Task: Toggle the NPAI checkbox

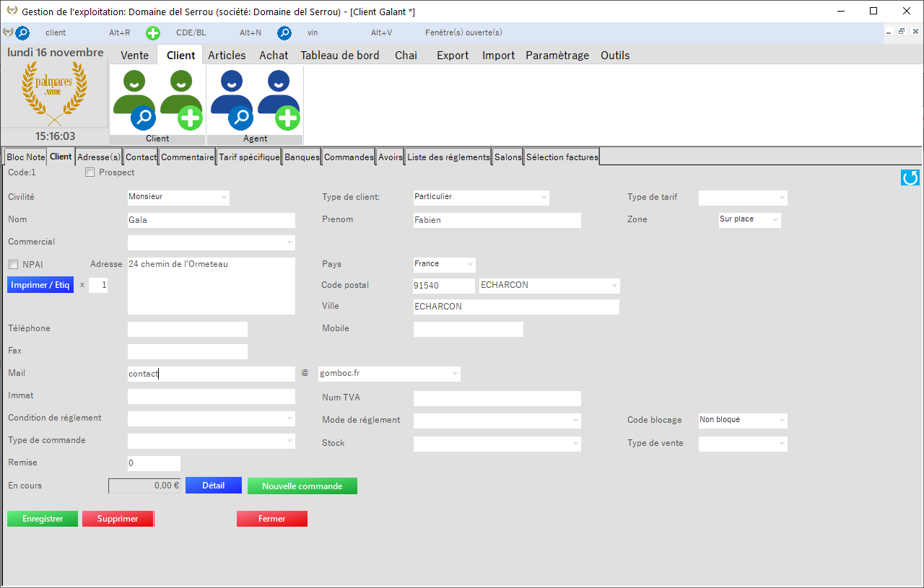Action: (13, 264)
